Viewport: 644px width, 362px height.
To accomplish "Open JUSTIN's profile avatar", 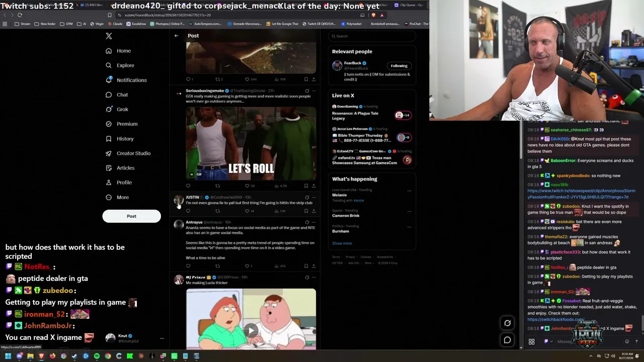I will tap(179, 201).
